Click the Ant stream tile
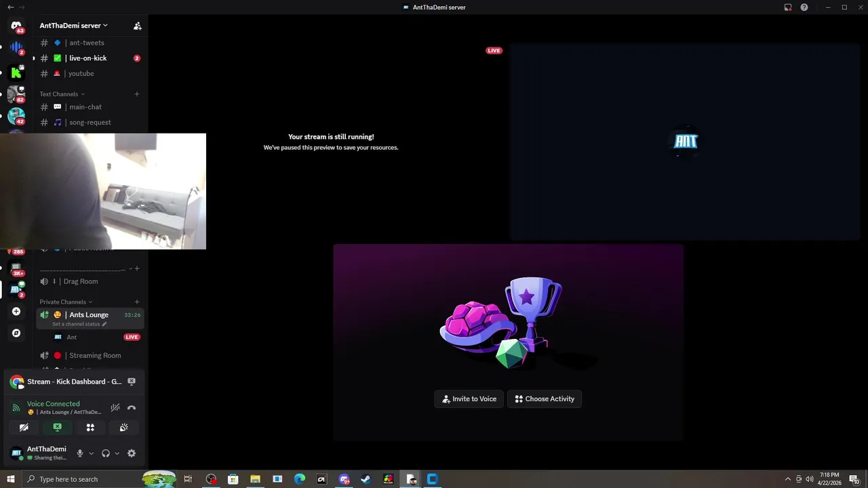 point(686,142)
